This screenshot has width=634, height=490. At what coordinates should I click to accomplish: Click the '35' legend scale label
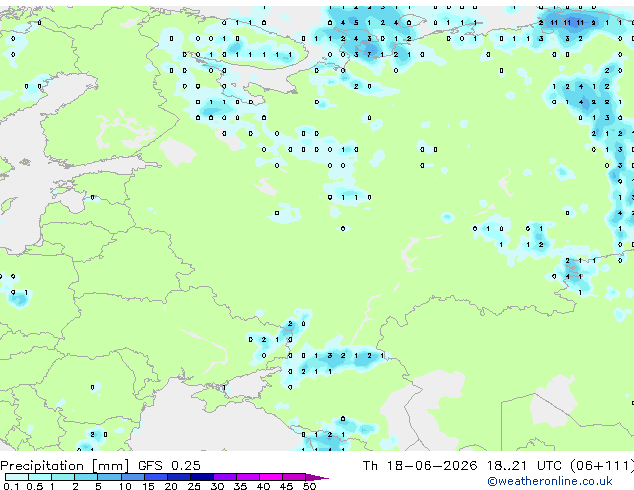240,486
